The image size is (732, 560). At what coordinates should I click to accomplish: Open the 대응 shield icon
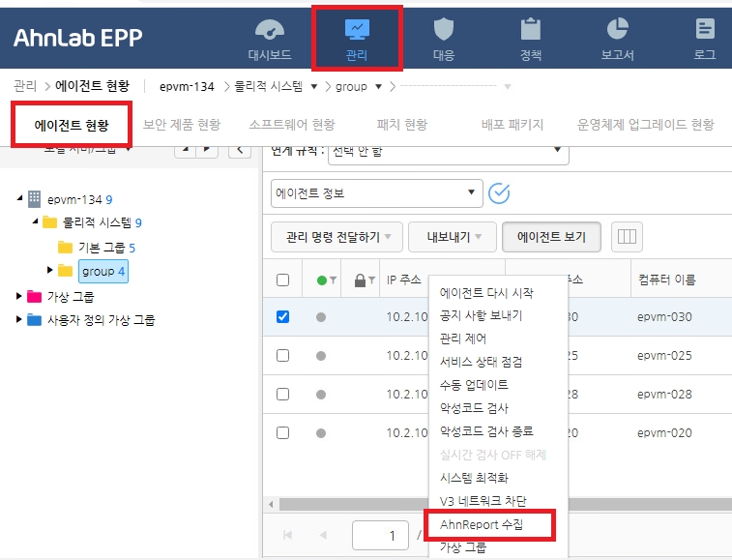coord(444,29)
